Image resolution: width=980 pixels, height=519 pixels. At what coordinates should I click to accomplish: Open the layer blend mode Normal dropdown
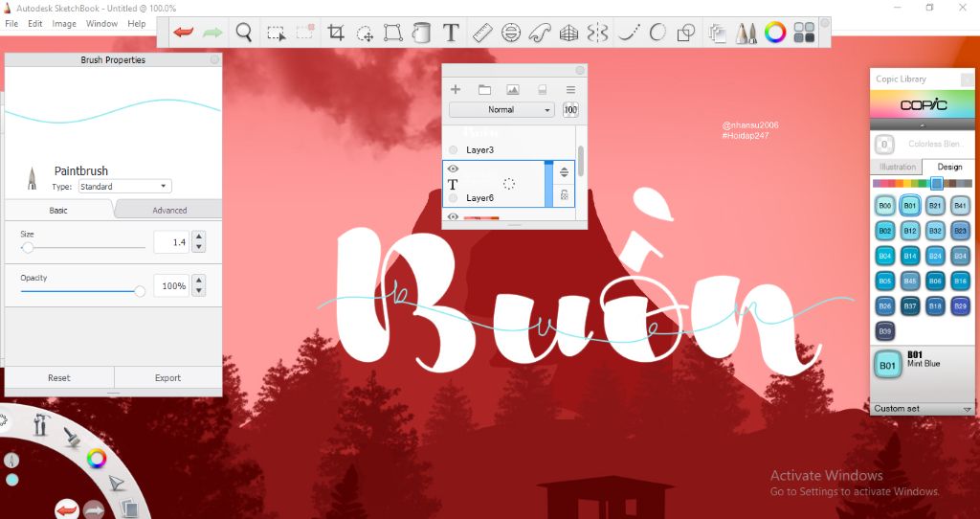click(x=501, y=109)
